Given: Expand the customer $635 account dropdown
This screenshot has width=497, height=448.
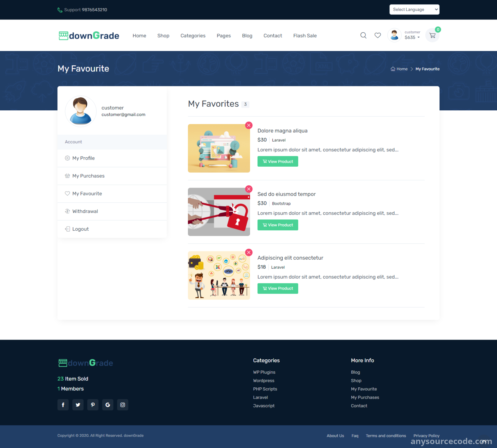Looking at the screenshot, I should pos(412,35).
